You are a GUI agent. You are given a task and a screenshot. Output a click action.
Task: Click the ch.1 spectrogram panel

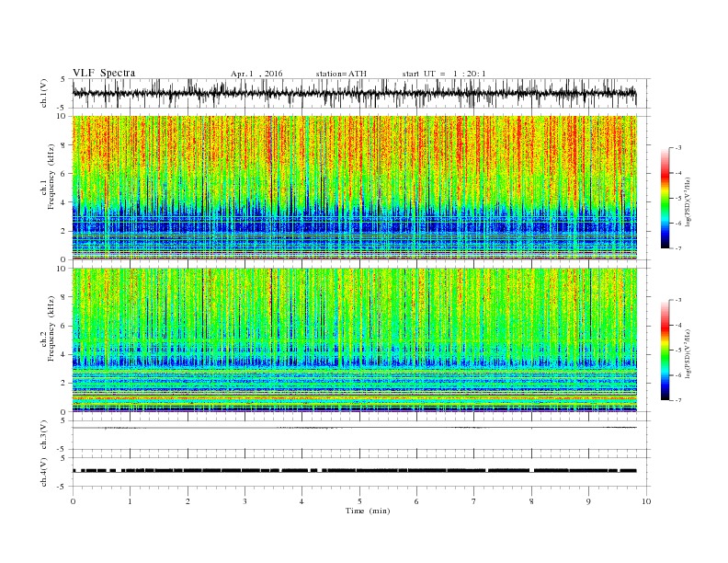tap(354, 188)
